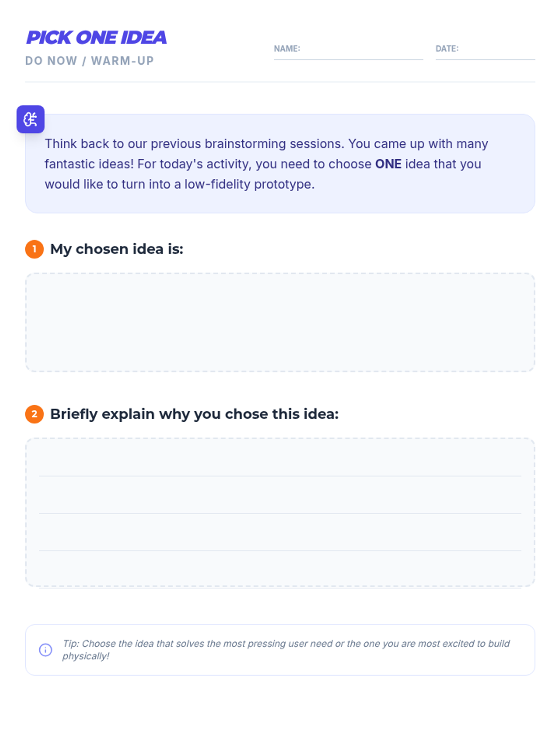Click the blank space below the third line
Image resolution: width=560 pixels, height=747 pixels.
click(x=280, y=570)
